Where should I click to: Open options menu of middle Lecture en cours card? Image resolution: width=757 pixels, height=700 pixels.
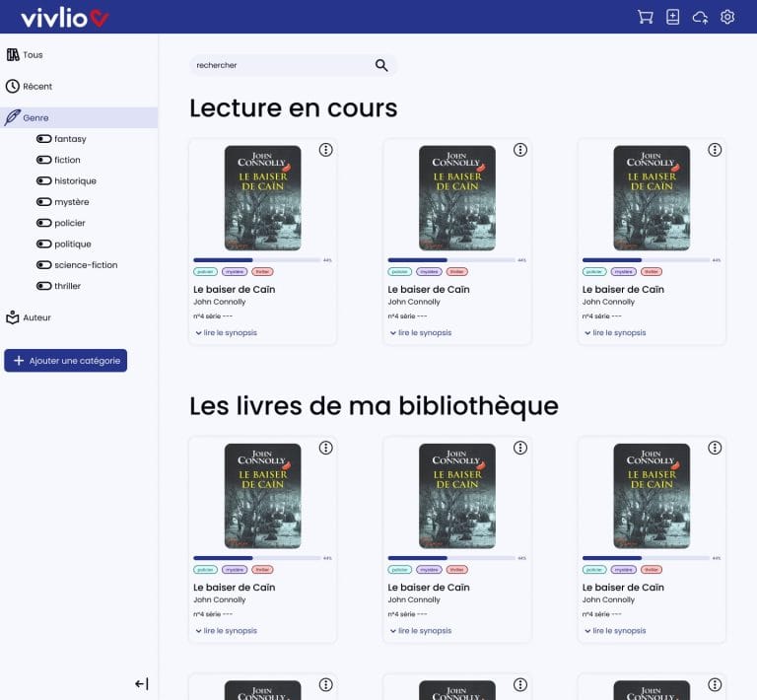point(520,150)
